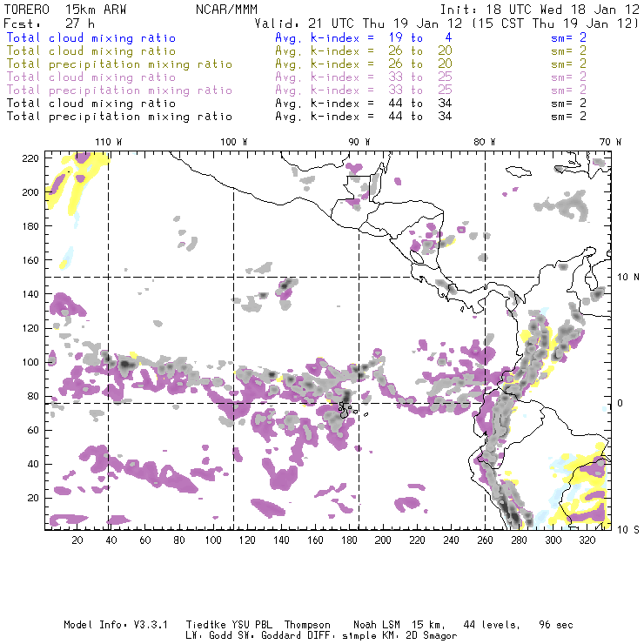Viewport: 644px width, 644px height.
Task: Click the purple 'Total cloud mixing ratio' legend entry
Action: pyautogui.click(x=91, y=77)
